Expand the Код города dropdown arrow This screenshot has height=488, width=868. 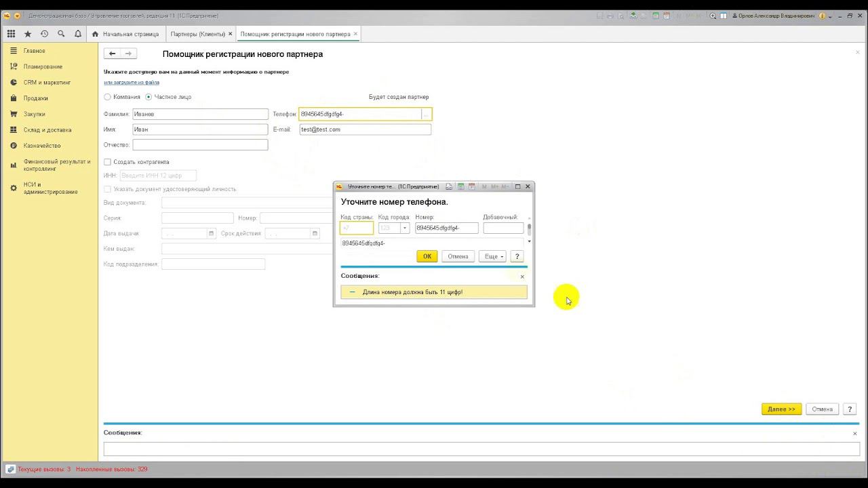click(405, 228)
